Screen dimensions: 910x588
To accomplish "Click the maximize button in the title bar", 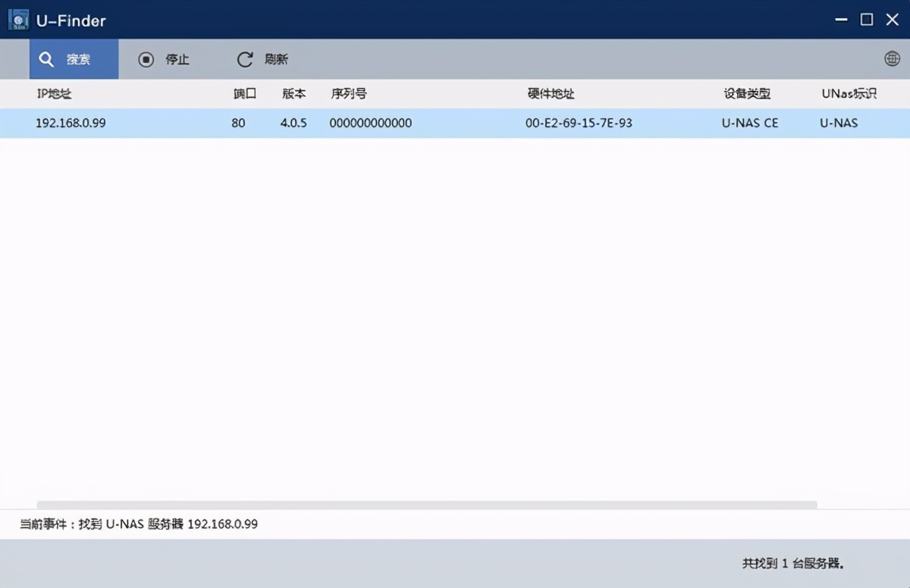I will [865, 20].
